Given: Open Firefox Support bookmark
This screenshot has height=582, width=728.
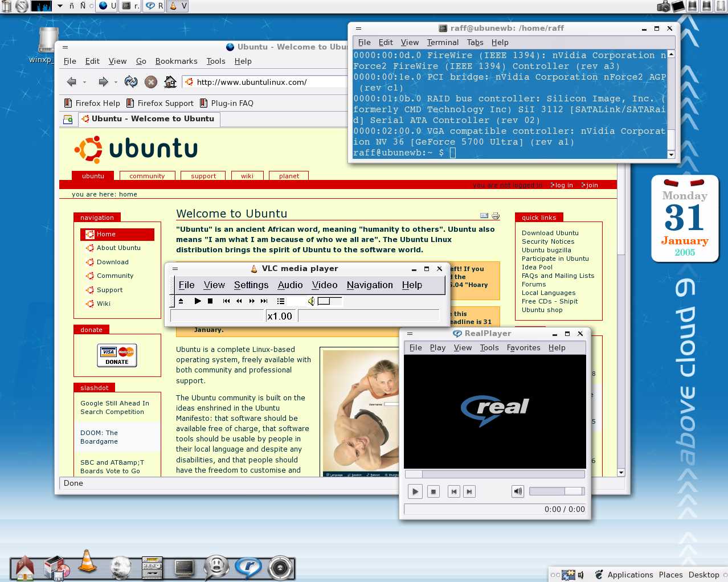Looking at the screenshot, I should click(160, 103).
